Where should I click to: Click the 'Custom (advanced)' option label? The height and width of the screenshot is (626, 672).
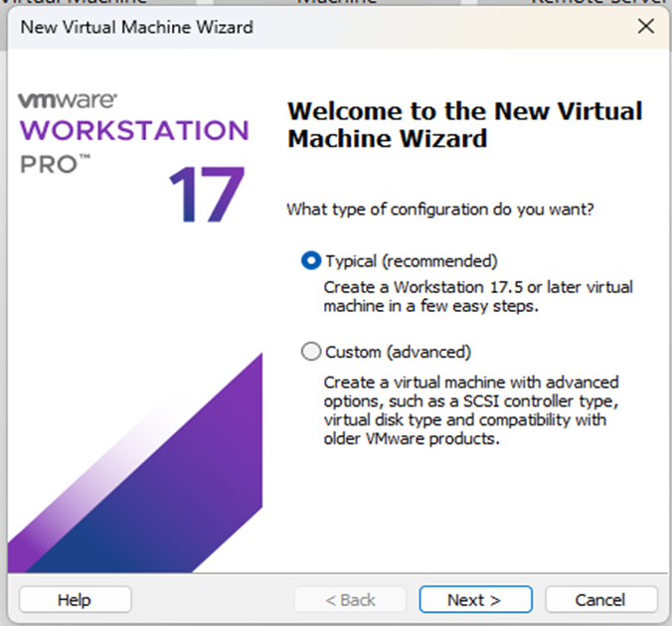(398, 352)
